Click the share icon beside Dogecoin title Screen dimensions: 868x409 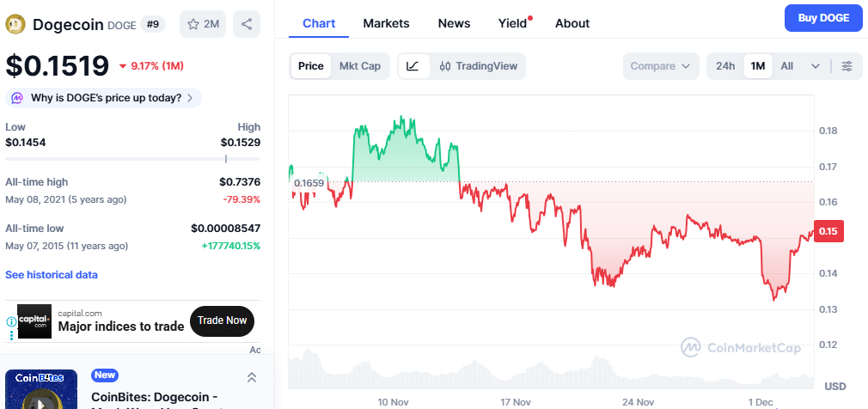click(248, 24)
